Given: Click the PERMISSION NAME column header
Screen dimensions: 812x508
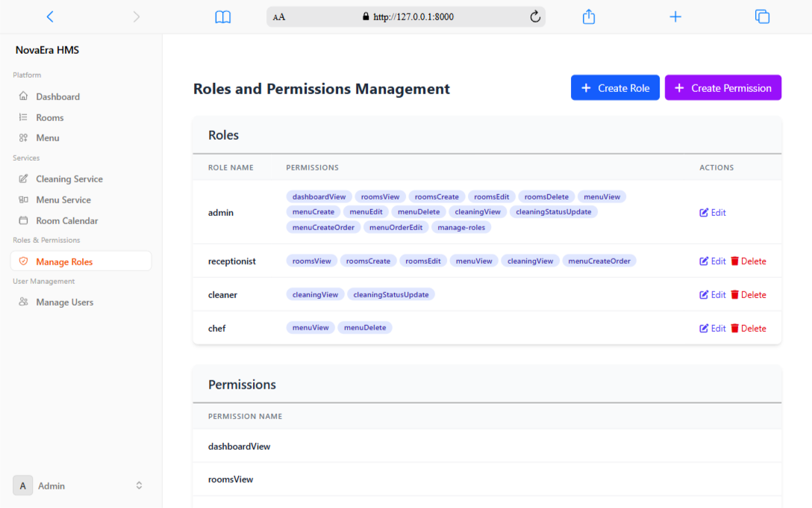Looking at the screenshot, I should 245,416.
